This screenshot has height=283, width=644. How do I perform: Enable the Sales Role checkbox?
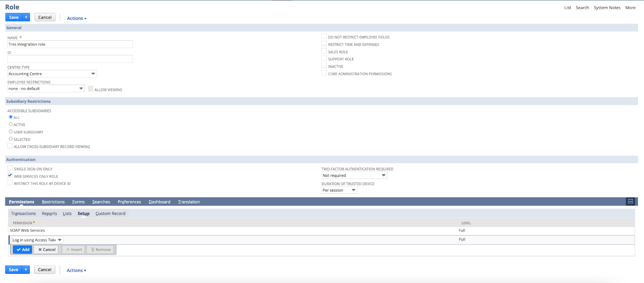324,51
